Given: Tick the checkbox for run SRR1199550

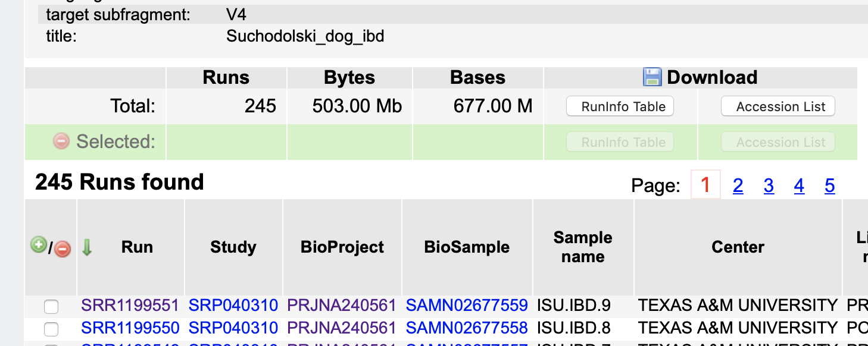Looking at the screenshot, I should point(52,329).
